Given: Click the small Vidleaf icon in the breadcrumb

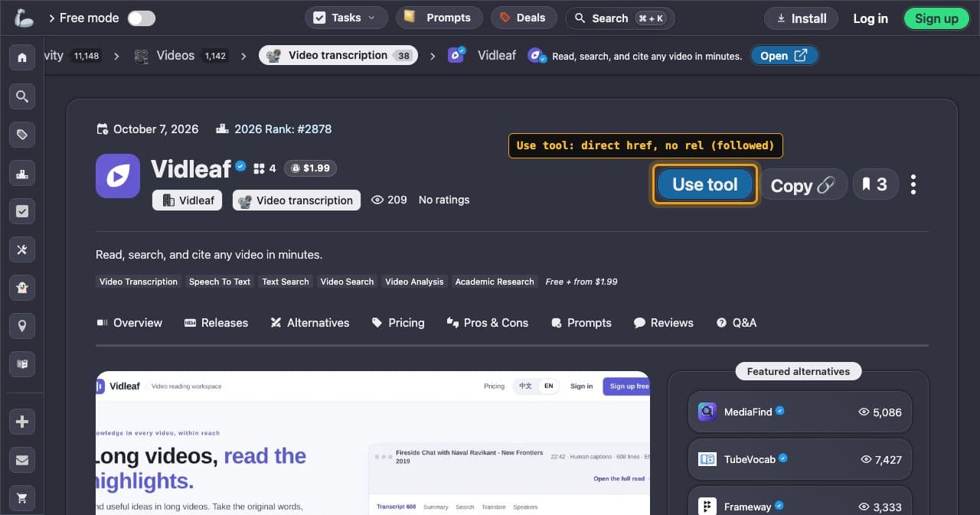Looking at the screenshot, I should click(456, 55).
